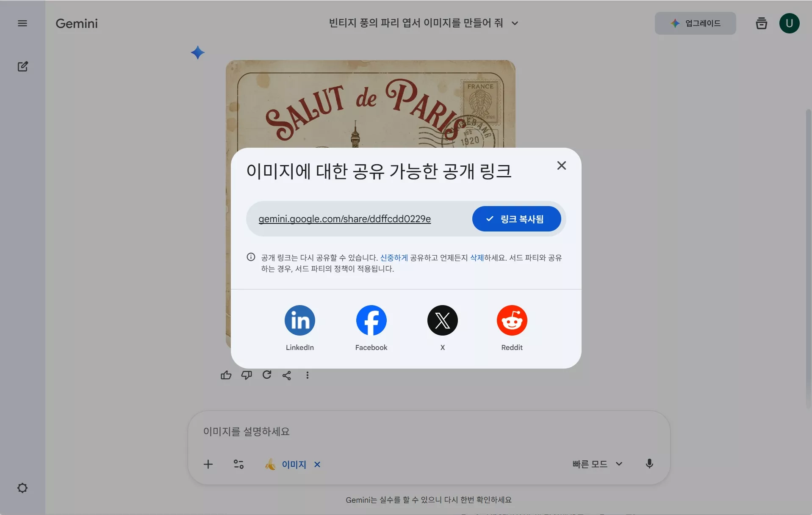
Task: Regenerate the postcard image response
Action: [267, 375]
